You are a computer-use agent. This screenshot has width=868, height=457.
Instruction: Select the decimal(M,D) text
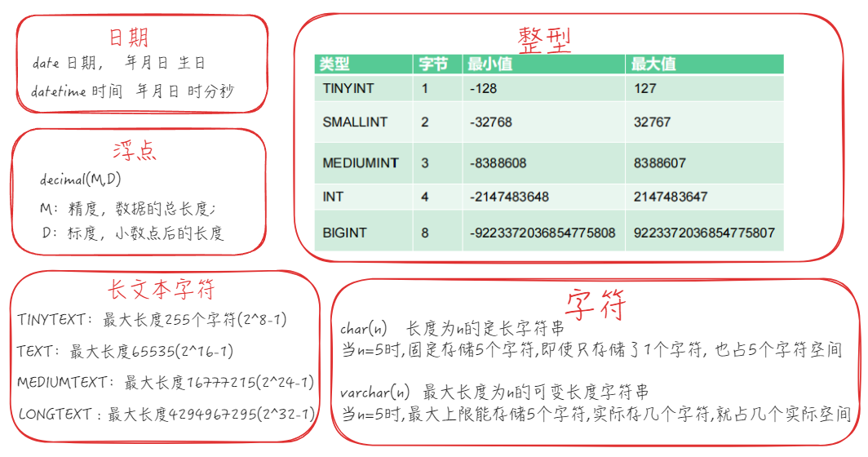tap(80, 179)
